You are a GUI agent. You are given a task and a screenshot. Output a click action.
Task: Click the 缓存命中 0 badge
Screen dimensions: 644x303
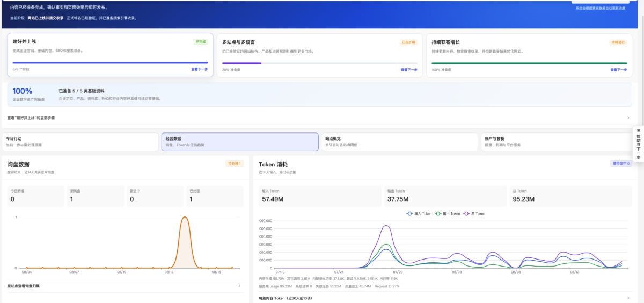(x=621, y=164)
